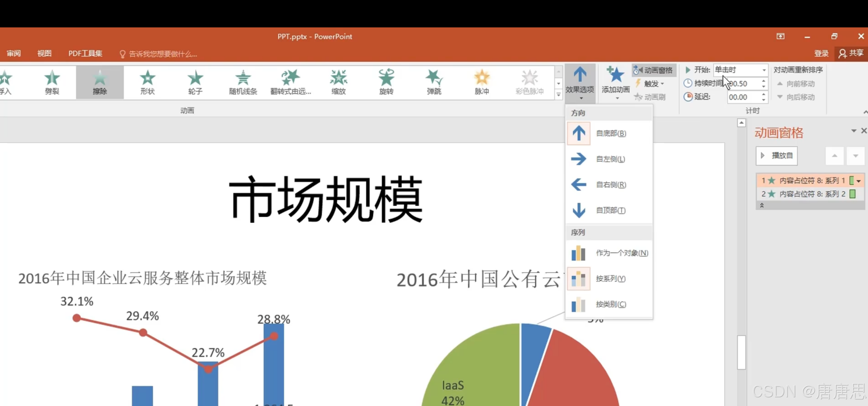Image resolution: width=868 pixels, height=406 pixels.
Task: Pick the 自顶部 downward arrow option
Action: tap(578, 210)
